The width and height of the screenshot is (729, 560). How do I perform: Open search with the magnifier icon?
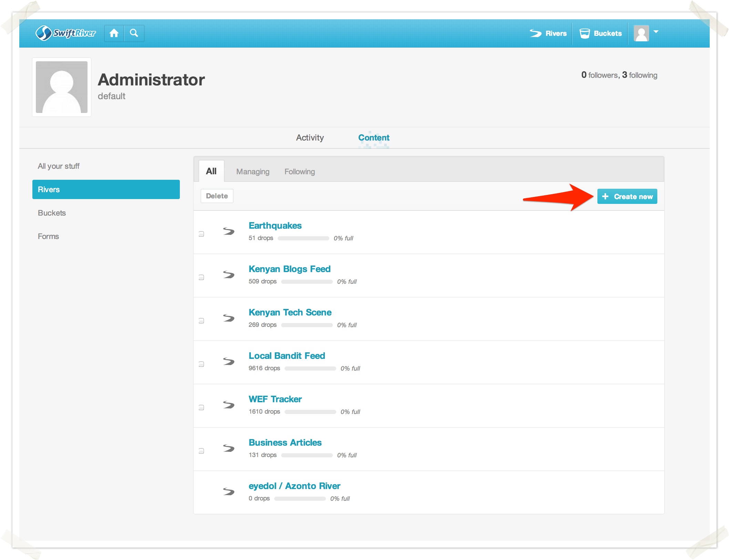pos(134,33)
